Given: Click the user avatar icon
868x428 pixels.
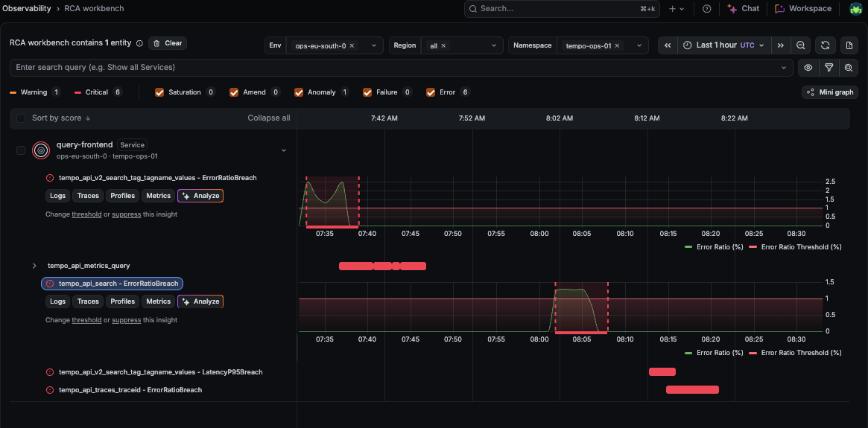Looking at the screenshot, I should point(856,9).
